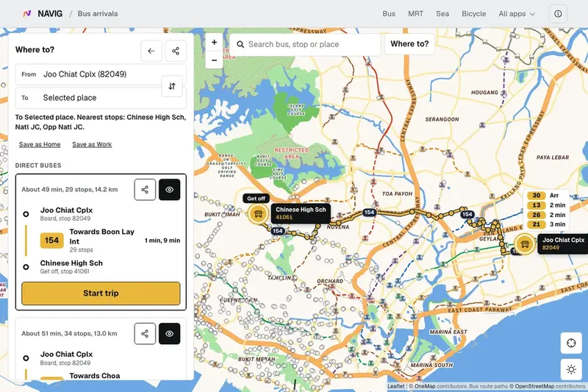The width and height of the screenshot is (588, 392).
Task: Open the OpenStreetMap attribution link
Action: pos(534,386)
